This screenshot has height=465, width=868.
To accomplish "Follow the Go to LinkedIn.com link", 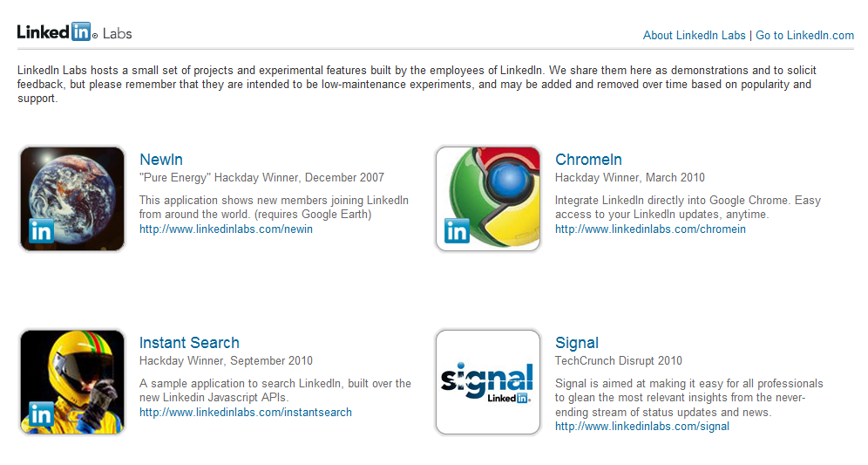I will (x=804, y=36).
